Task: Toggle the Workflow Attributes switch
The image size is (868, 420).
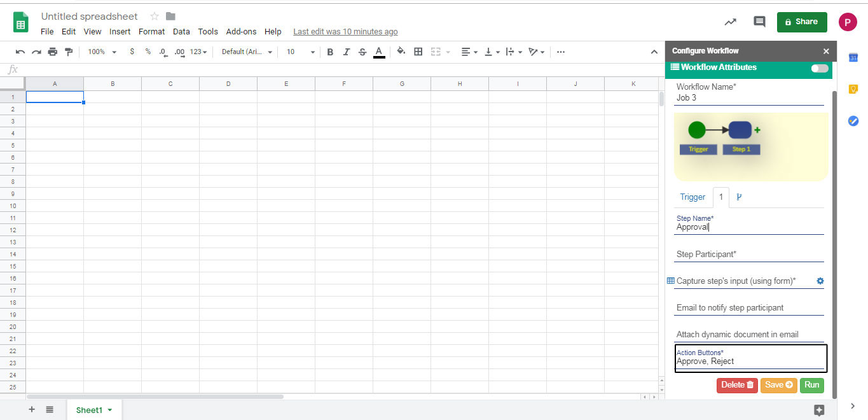Action: (x=820, y=68)
